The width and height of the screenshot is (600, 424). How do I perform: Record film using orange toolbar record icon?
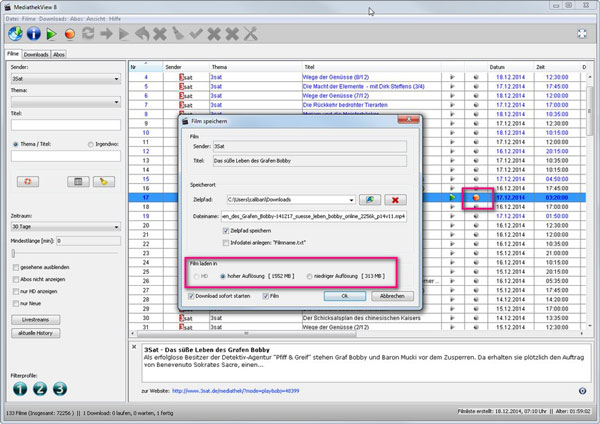pyautogui.click(x=70, y=34)
